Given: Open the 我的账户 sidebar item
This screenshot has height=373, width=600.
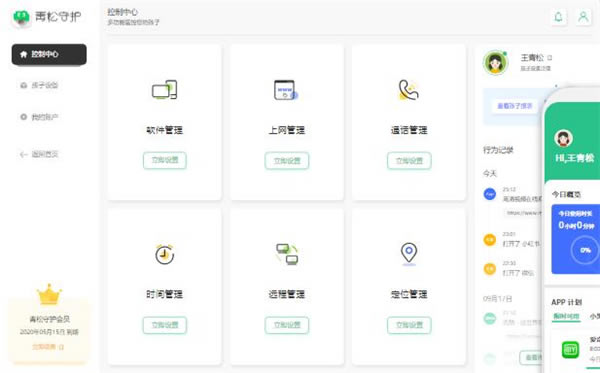Looking at the screenshot, I should coord(39,117).
